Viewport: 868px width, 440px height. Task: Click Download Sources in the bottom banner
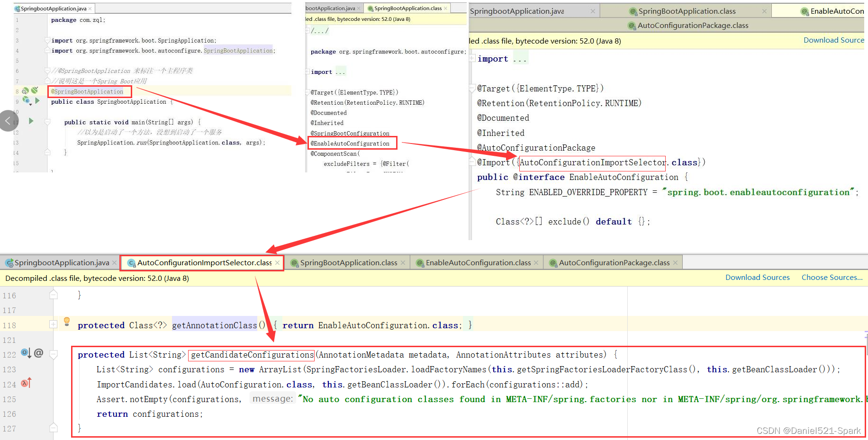758,278
